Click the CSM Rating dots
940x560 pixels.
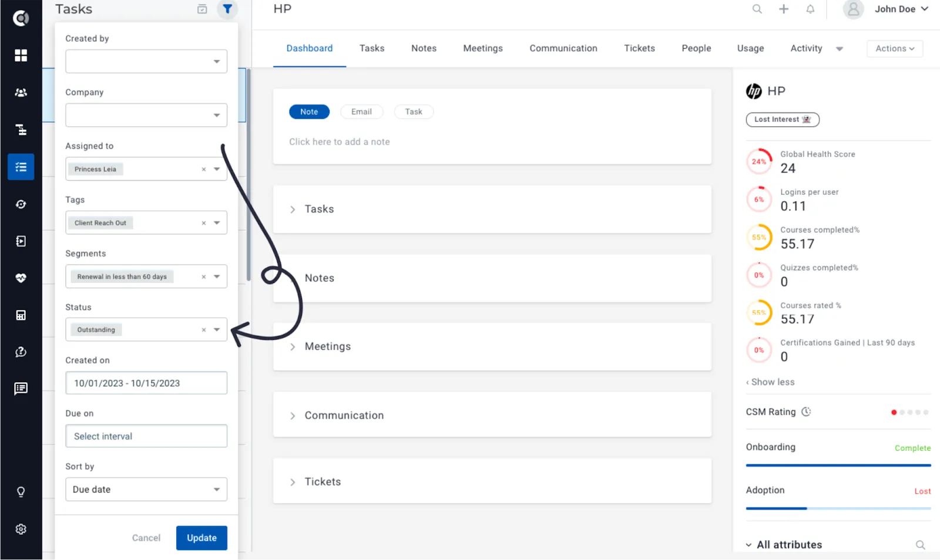(x=909, y=412)
